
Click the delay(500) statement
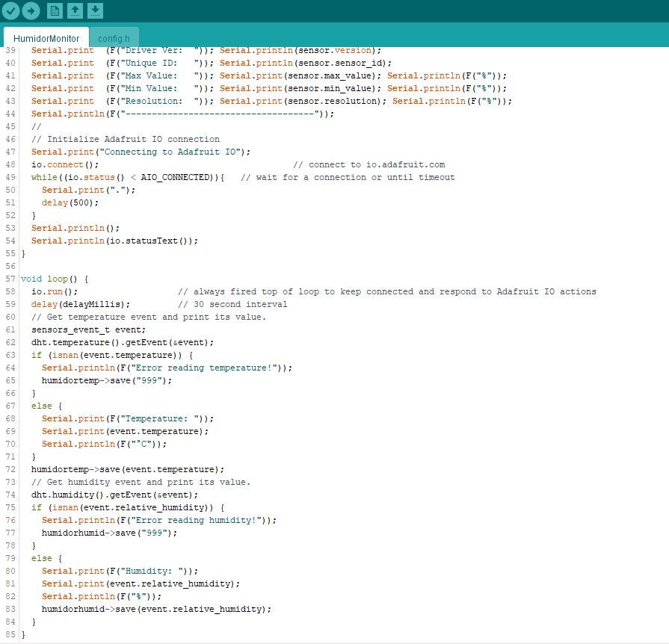[x=70, y=202]
